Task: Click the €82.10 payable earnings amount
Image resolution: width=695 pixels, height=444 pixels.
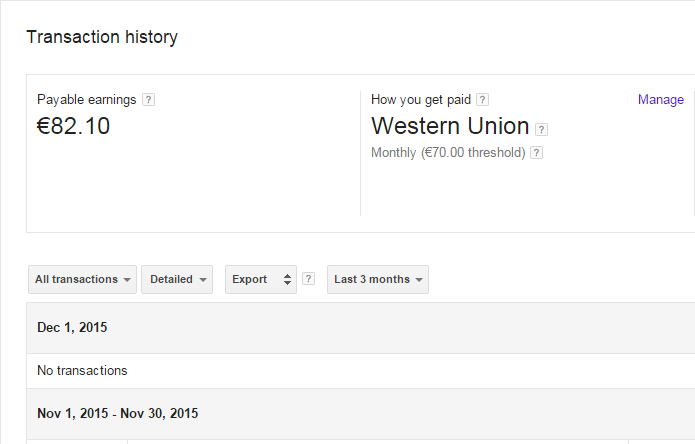Action: [73, 126]
